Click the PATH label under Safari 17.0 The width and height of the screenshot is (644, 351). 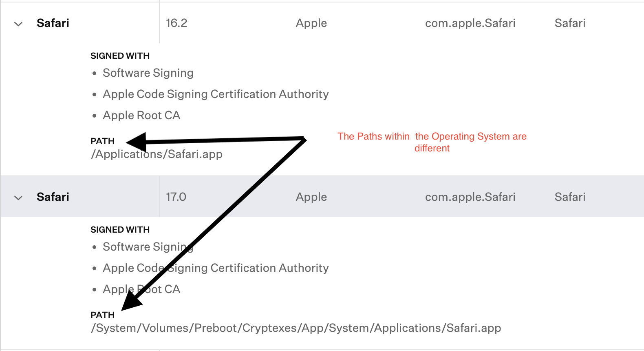click(102, 315)
